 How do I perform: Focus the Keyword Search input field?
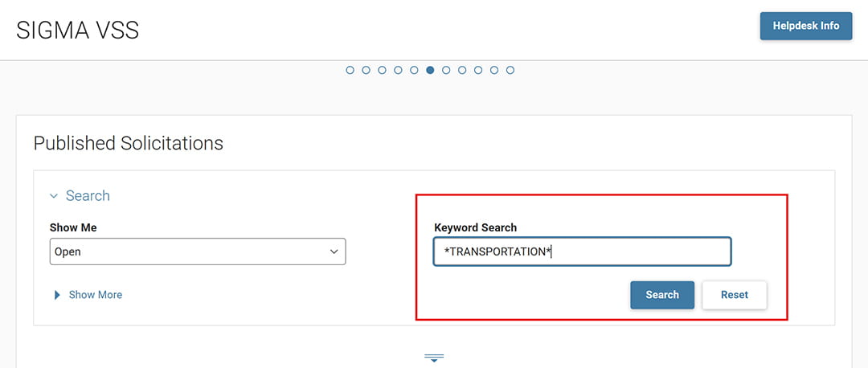coord(582,251)
